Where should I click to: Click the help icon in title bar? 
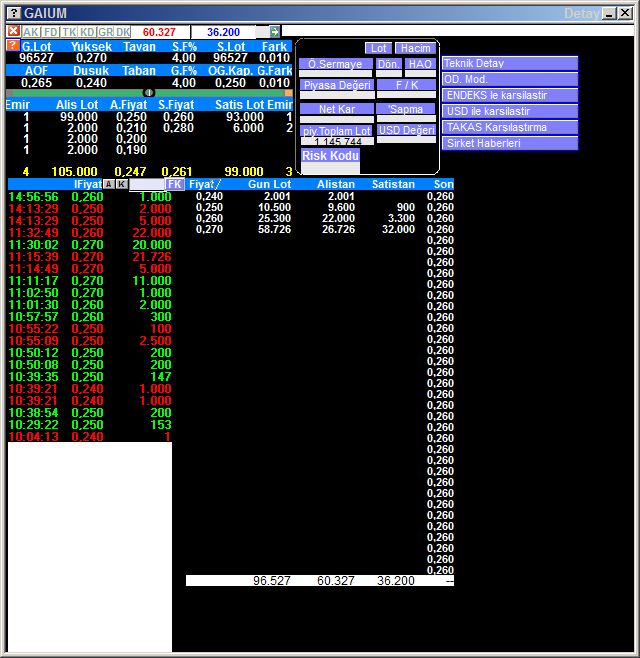(14, 13)
